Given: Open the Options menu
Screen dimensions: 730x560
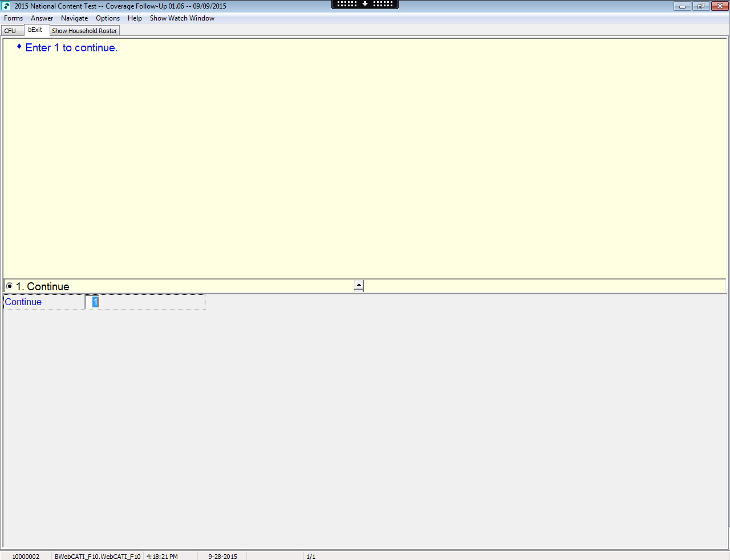Looking at the screenshot, I should 108,18.
